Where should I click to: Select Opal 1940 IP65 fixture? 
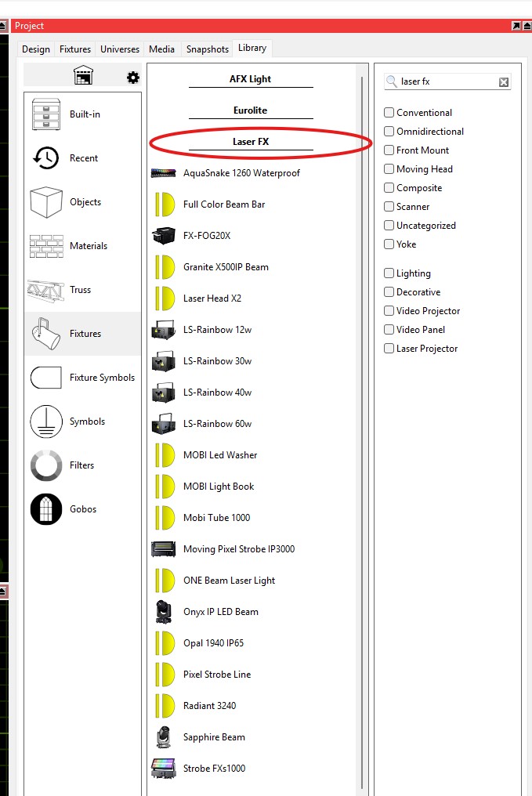[213, 643]
